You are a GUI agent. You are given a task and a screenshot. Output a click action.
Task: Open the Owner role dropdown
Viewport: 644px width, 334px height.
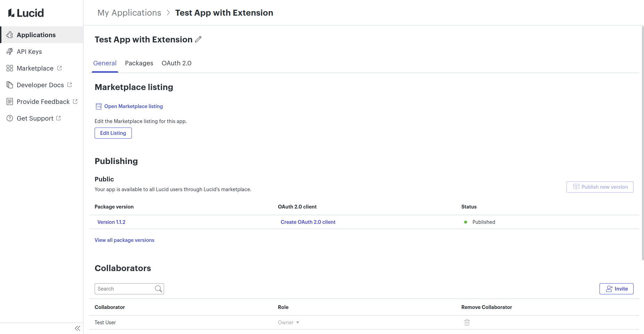click(x=288, y=323)
